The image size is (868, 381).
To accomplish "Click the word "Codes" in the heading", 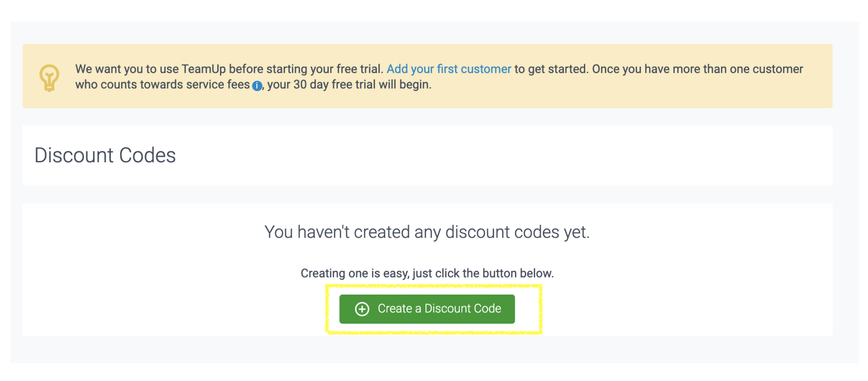I will pyautogui.click(x=147, y=156).
